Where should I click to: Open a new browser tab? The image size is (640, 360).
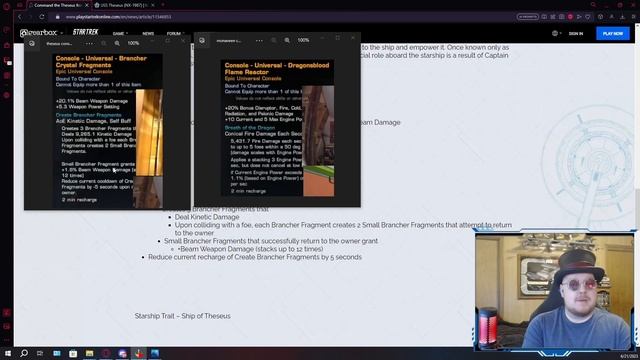[163, 5]
